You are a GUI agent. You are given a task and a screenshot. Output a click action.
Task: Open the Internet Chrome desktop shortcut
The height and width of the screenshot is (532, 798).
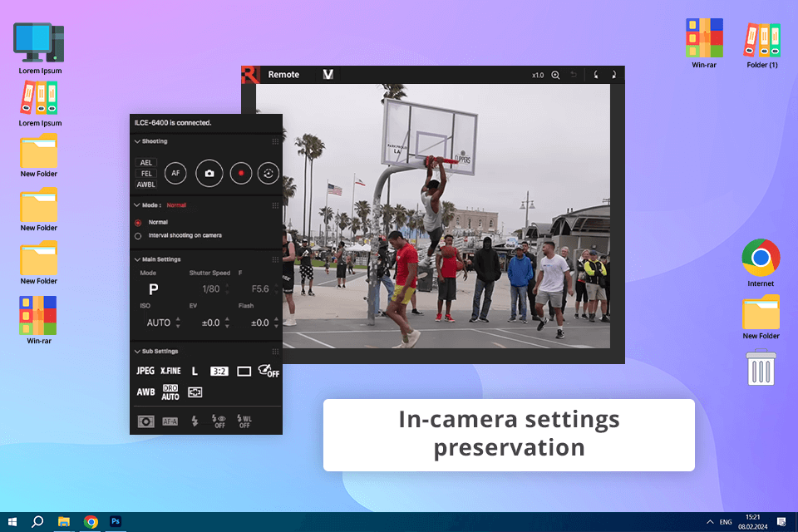[761, 263]
